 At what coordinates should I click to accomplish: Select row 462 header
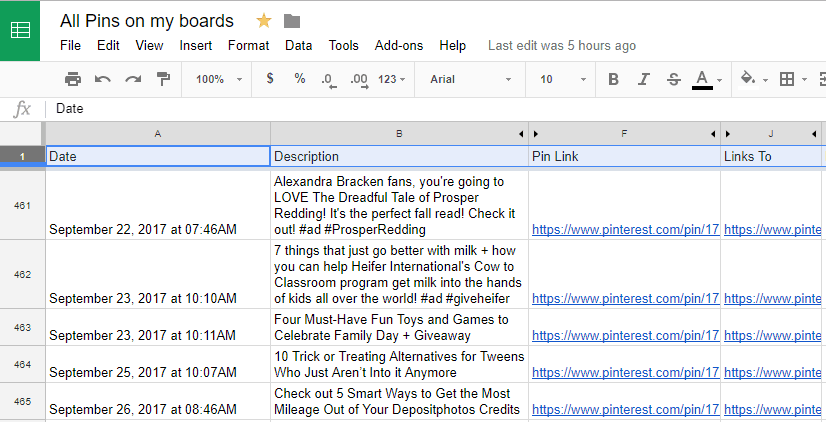point(23,274)
